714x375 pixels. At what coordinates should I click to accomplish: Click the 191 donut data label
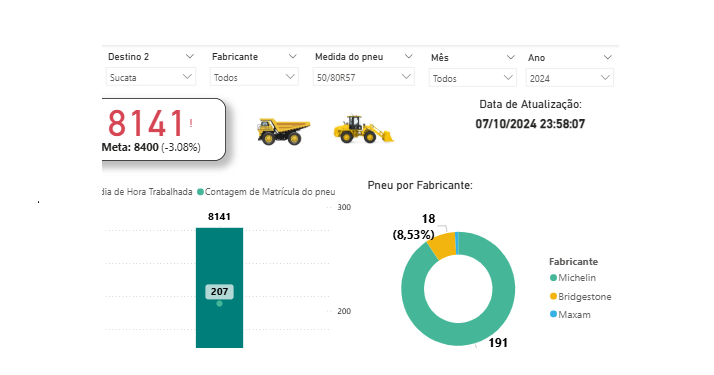point(498,343)
